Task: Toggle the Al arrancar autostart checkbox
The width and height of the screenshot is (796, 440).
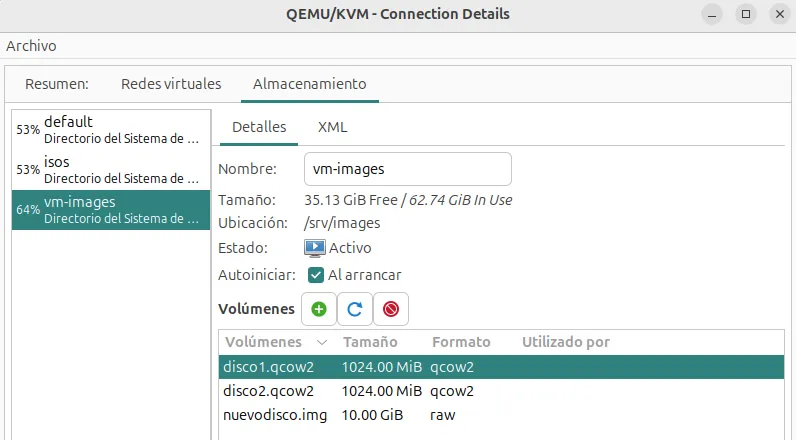Action: 316,275
